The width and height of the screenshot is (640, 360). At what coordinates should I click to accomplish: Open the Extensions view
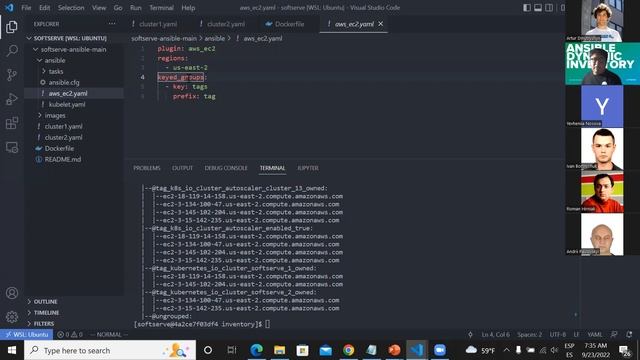click(x=12, y=123)
